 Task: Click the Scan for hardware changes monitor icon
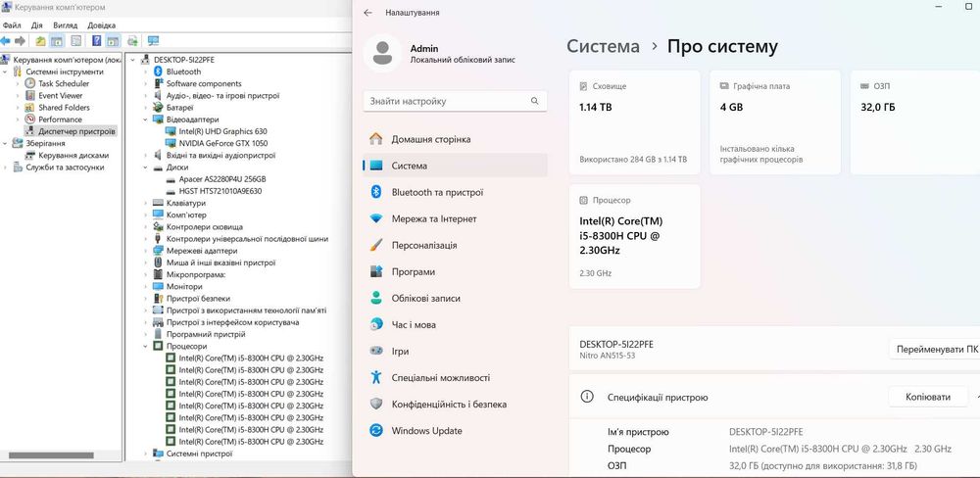pyautogui.click(x=153, y=41)
